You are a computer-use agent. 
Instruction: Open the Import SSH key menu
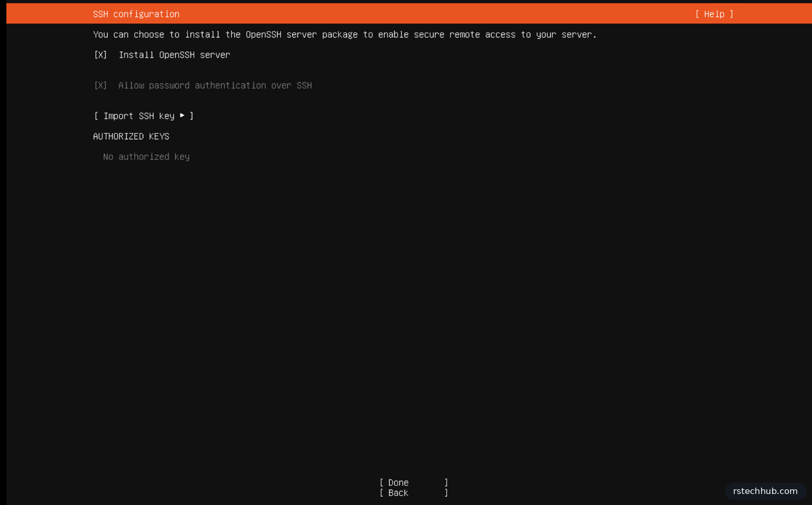(x=144, y=116)
